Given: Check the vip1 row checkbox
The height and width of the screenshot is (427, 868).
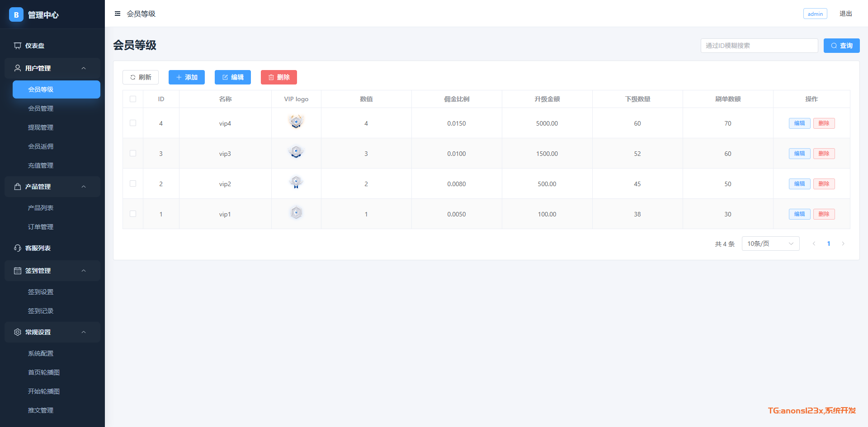Looking at the screenshot, I should [x=133, y=214].
